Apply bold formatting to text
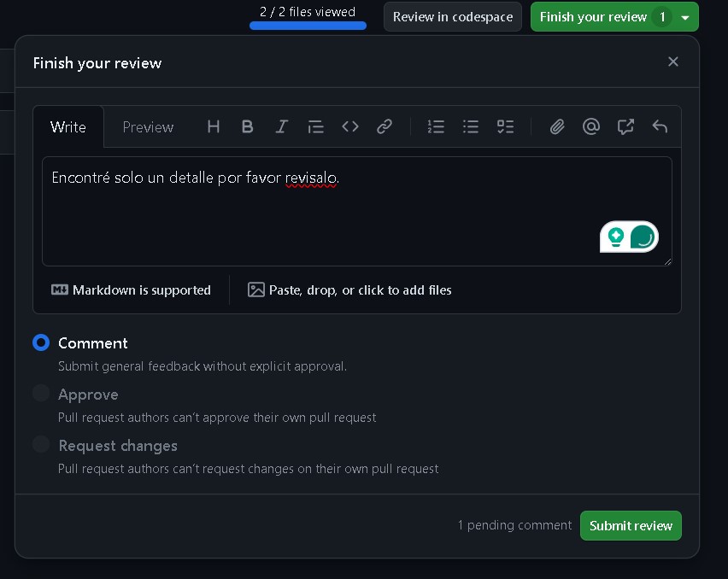728x579 pixels. pos(248,127)
